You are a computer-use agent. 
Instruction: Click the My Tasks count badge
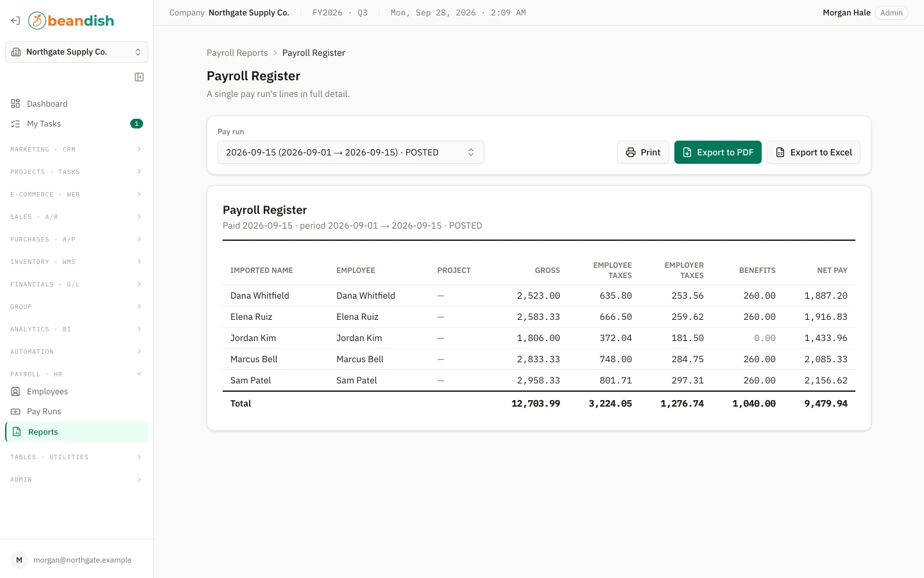coord(137,123)
